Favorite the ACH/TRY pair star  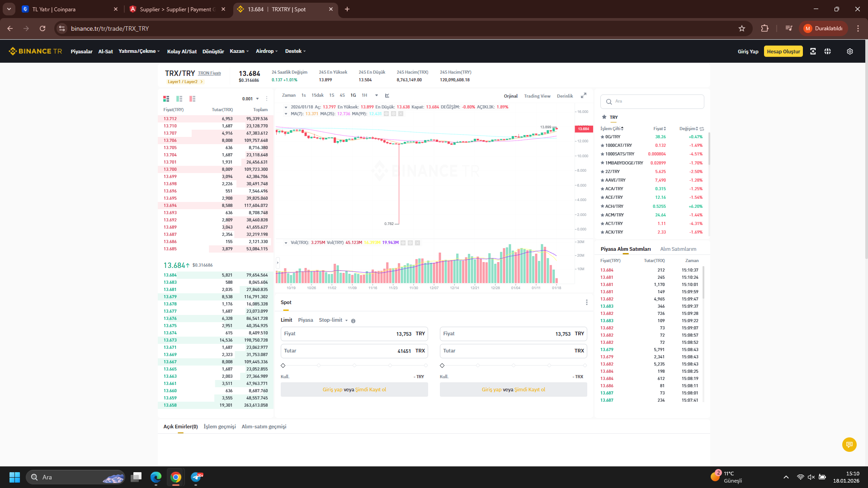point(603,206)
